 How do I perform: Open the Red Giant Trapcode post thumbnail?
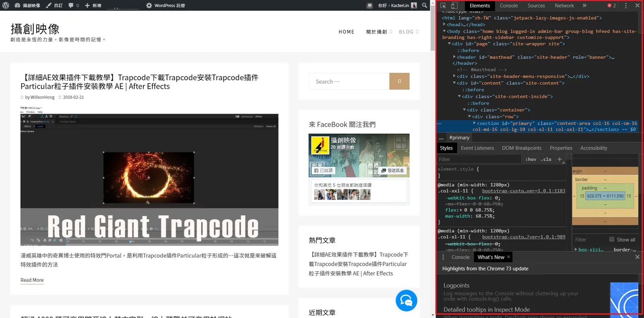click(x=149, y=176)
